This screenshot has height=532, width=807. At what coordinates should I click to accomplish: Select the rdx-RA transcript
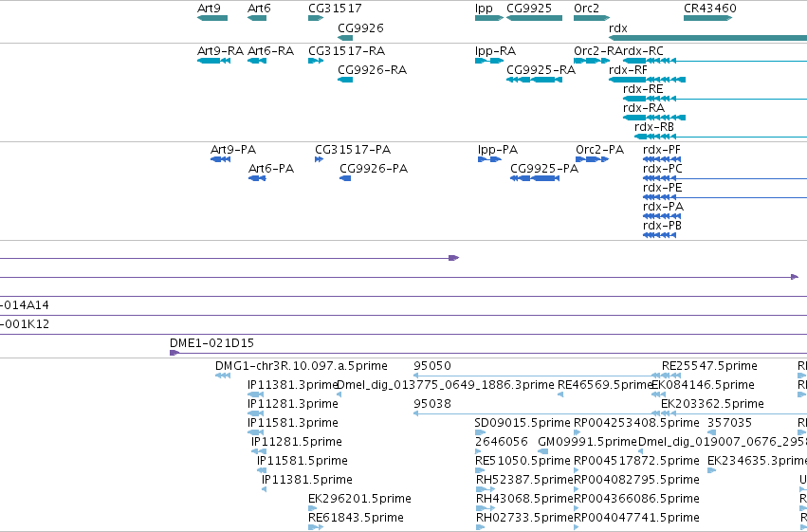[654, 118]
